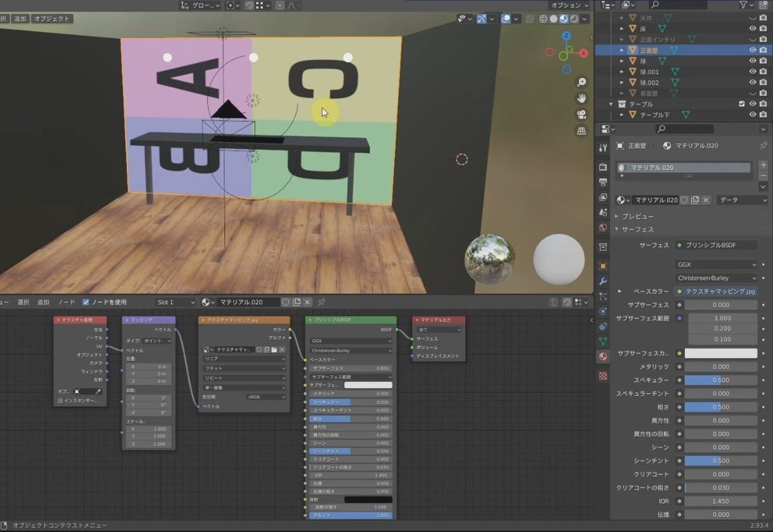Open the Material properties tab icon
Screen dimensions: 773x532
[x=603, y=357]
